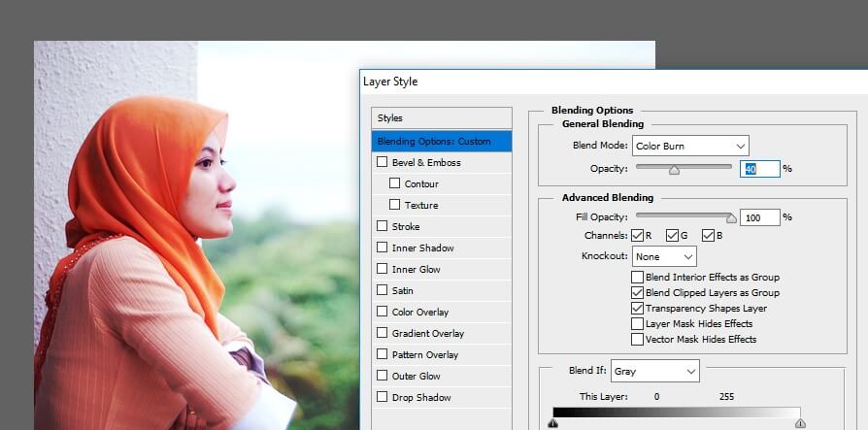Enable the Bevel & Emboss checkbox
Screen dimensions: 868x430
click(383, 163)
